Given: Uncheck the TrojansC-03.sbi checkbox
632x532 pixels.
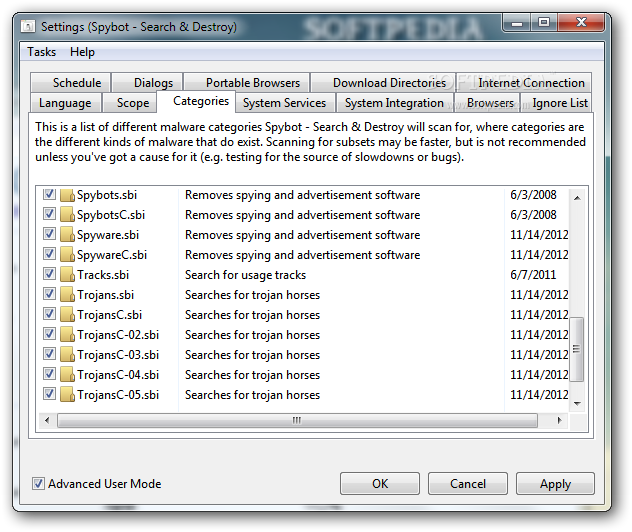Looking at the screenshot, I should point(49,353).
